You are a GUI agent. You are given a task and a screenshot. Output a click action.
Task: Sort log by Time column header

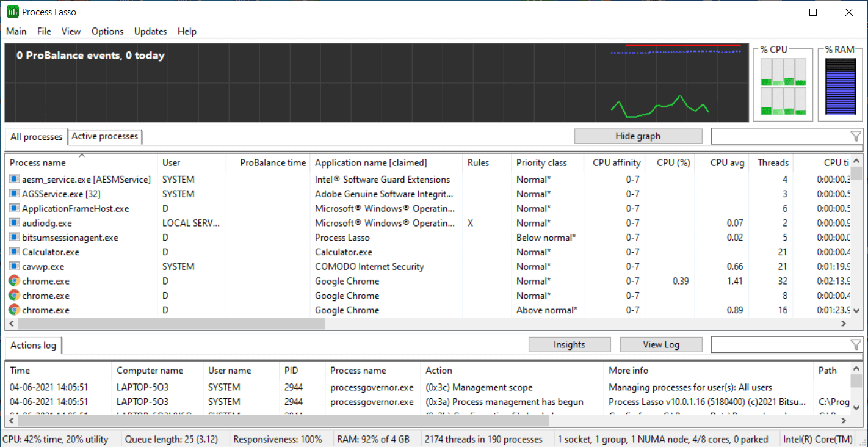pyautogui.click(x=59, y=370)
